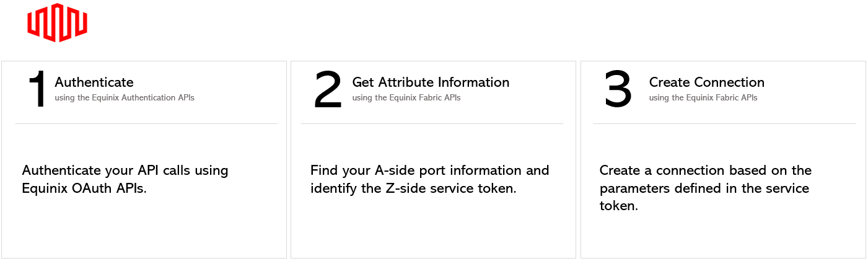
Task: Click the divider line in Authenticate card
Action: [146, 123]
